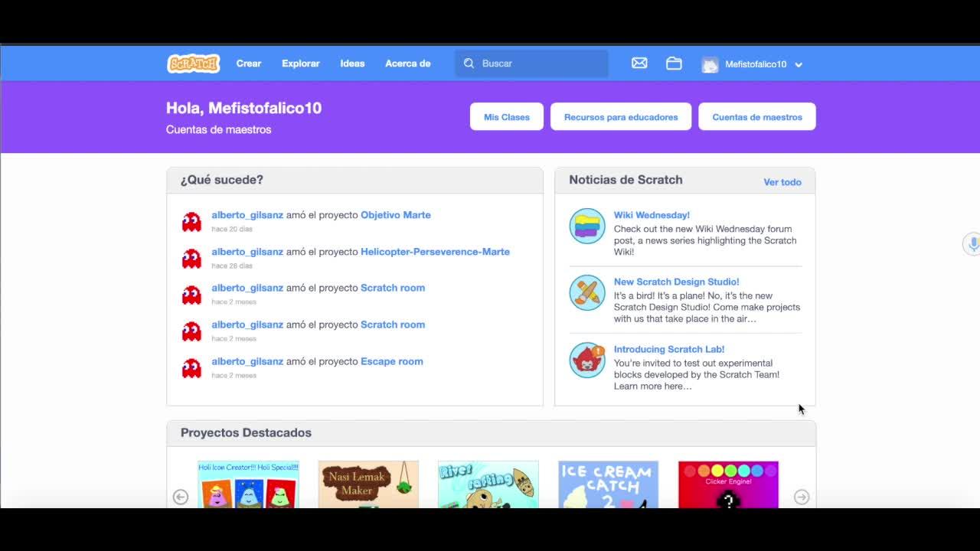Focus the Buscar search field
This screenshot has height=551, width=980.
coord(532,64)
